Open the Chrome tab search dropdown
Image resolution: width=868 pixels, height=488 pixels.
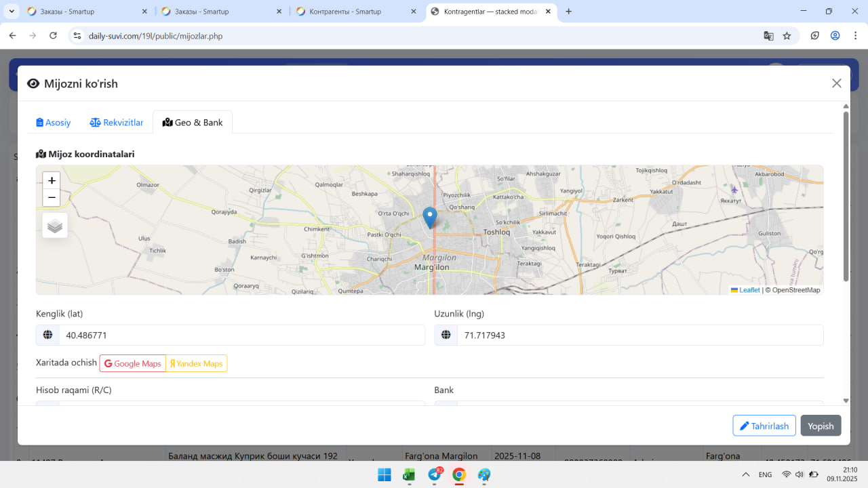coord(12,12)
